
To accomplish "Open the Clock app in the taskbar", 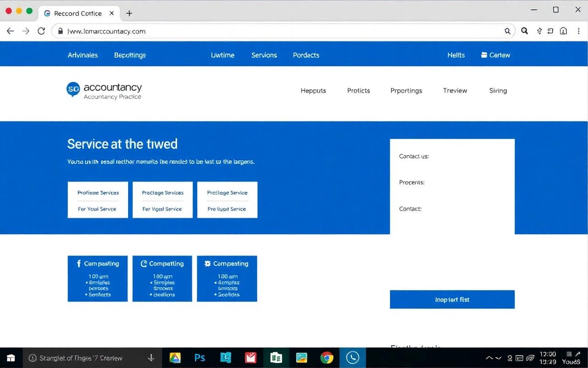I will [352, 358].
